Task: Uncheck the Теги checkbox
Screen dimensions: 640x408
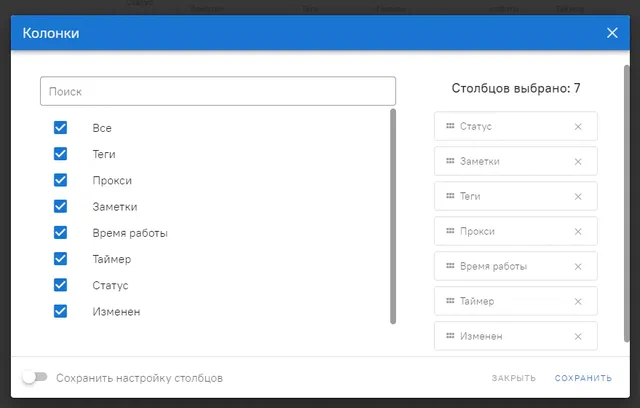Action: pos(60,154)
